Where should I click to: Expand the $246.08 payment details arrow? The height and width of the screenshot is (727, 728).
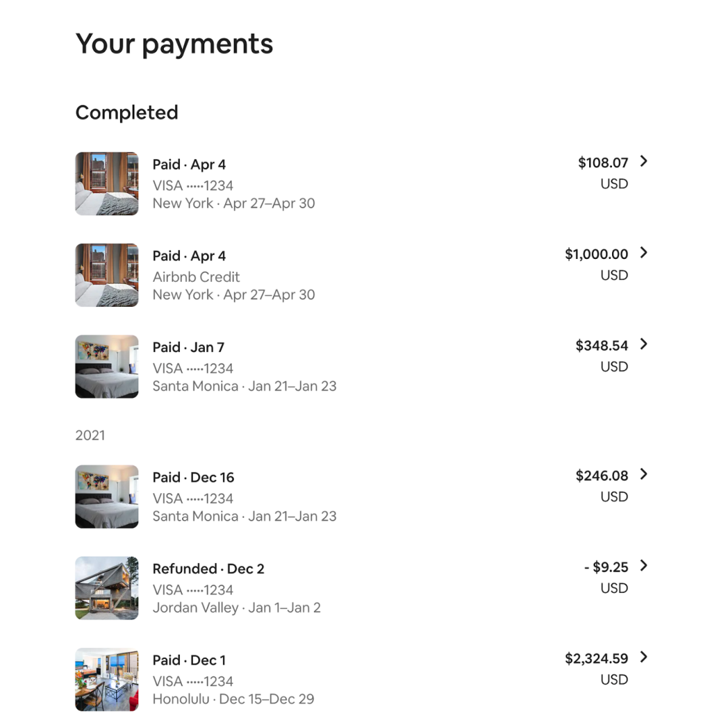(x=644, y=474)
